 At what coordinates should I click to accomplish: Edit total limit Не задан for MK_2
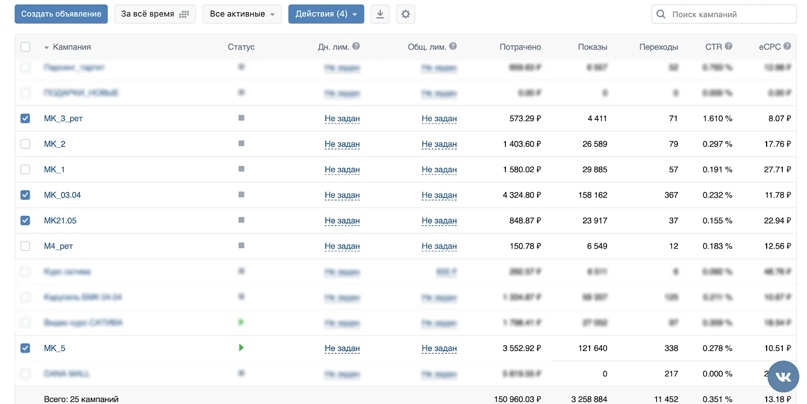pos(439,144)
